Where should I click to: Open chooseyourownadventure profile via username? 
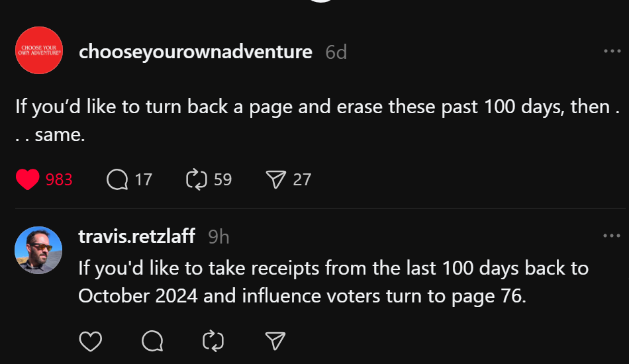pyautogui.click(x=195, y=52)
